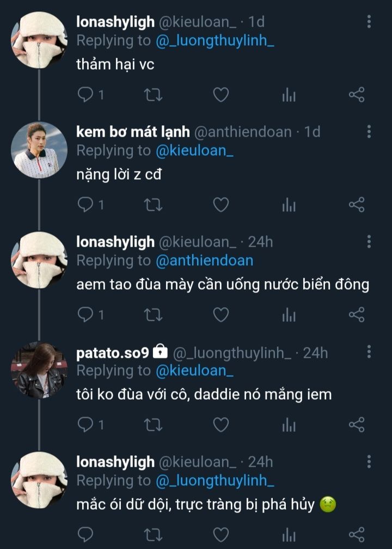This screenshot has width=392, height=549.
Task: Share the "aem tao đùa" tweet
Action: pos(356,314)
